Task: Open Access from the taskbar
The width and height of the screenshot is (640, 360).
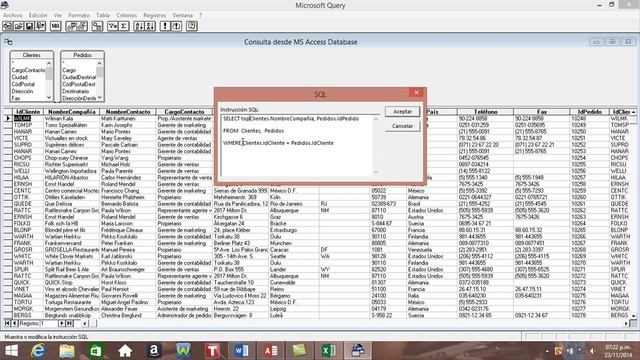Action: tap(270, 351)
